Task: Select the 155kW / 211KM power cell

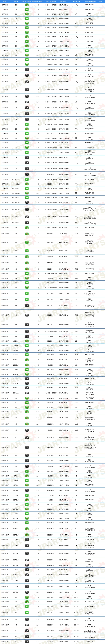Action: click(64, 612)
